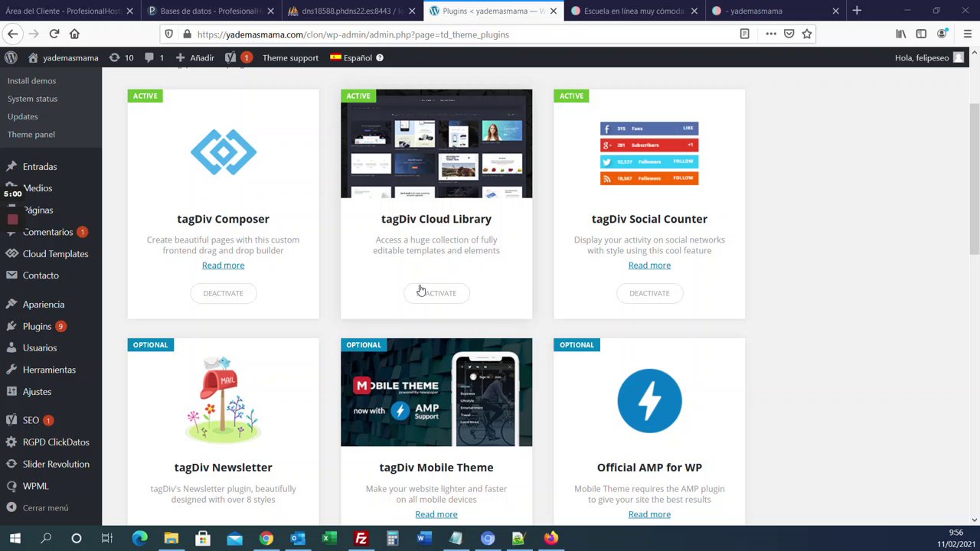
Task: Click the WordPress logo in admin bar
Action: (11, 57)
